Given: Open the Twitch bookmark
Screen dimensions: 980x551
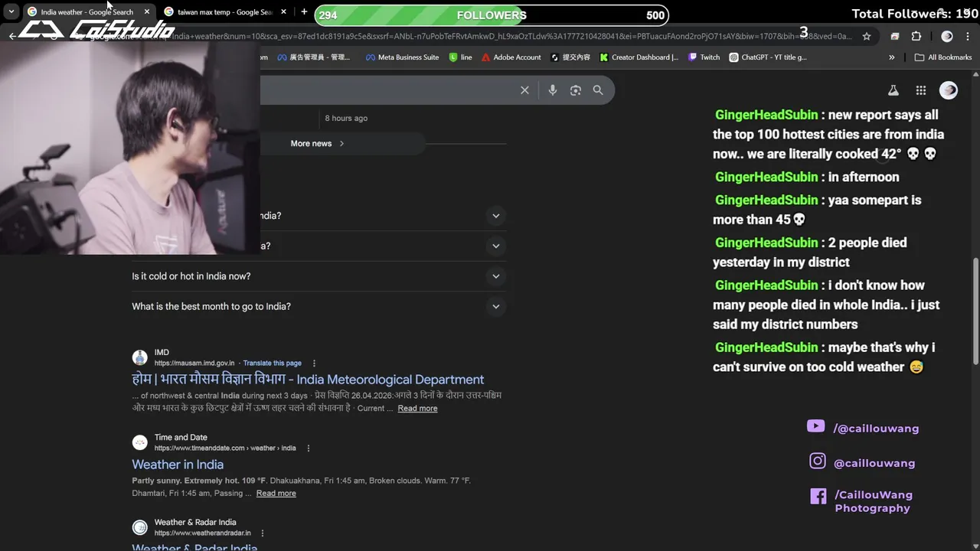Looking at the screenshot, I should point(704,57).
